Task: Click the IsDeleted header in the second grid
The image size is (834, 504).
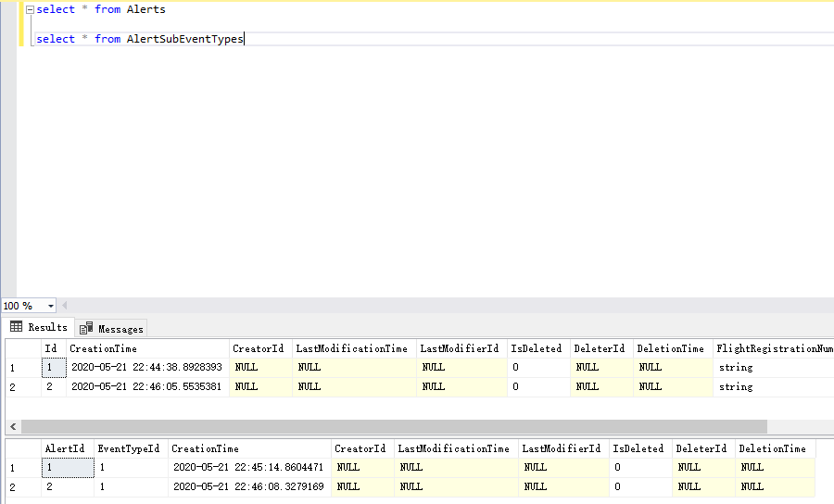Action: (638, 448)
